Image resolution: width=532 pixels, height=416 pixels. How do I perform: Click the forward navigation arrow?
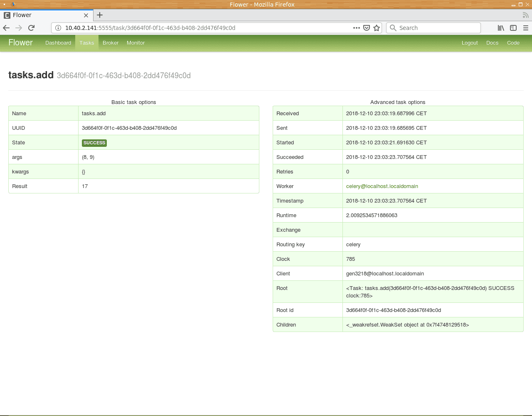tap(19, 28)
